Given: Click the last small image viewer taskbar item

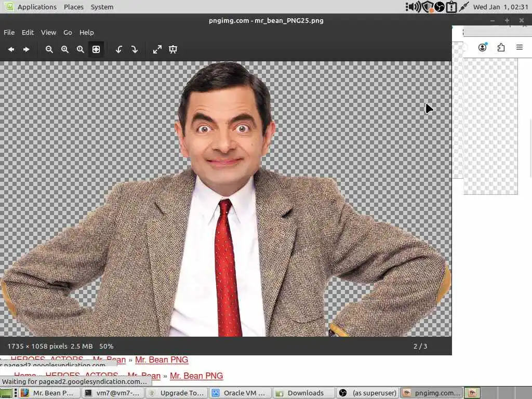Looking at the screenshot, I should (472, 393).
